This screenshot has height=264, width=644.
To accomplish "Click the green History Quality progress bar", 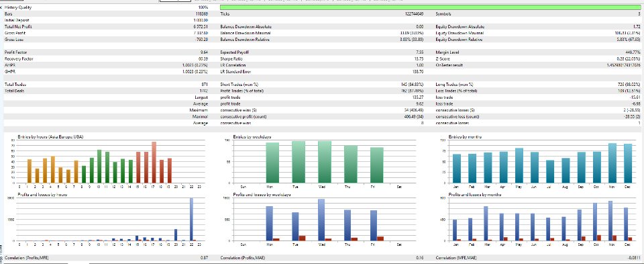I will (x=431, y=7).
